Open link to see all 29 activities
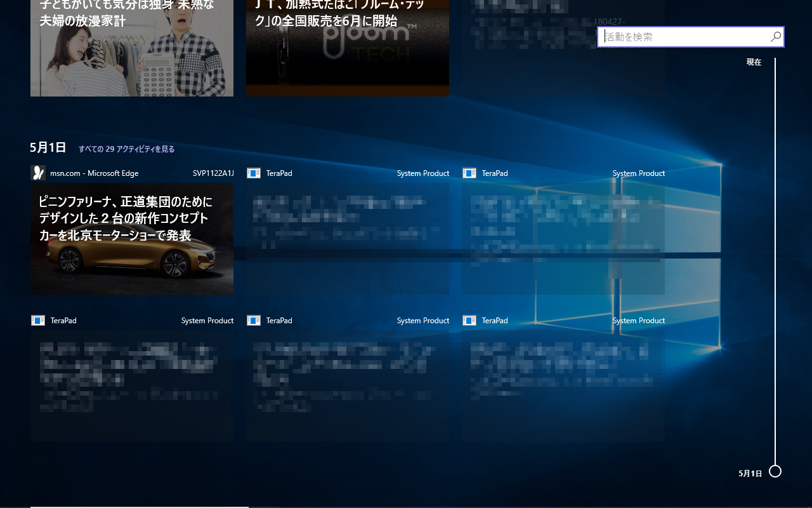Screen dimensions: 812x508 coord(126,149)
